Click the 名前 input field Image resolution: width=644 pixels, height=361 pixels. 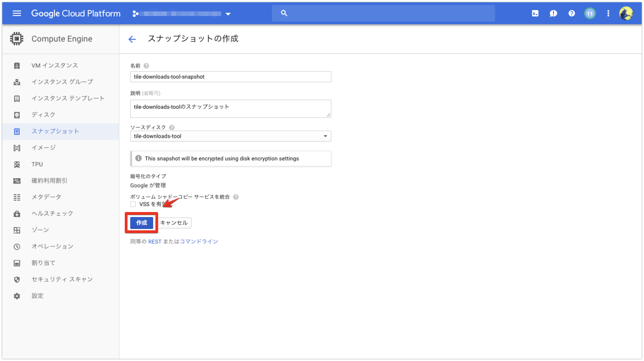pyautogui.click(x=230, y=77)
